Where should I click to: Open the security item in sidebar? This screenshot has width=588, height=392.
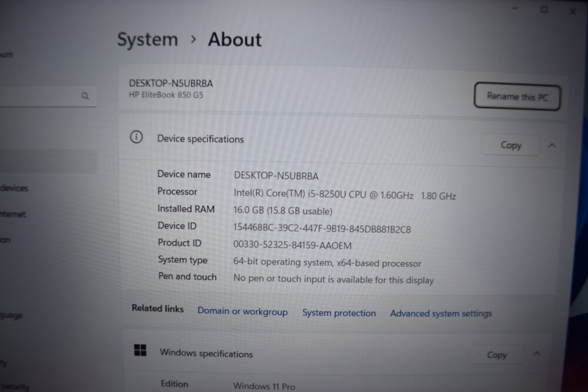tap(15, 387)
